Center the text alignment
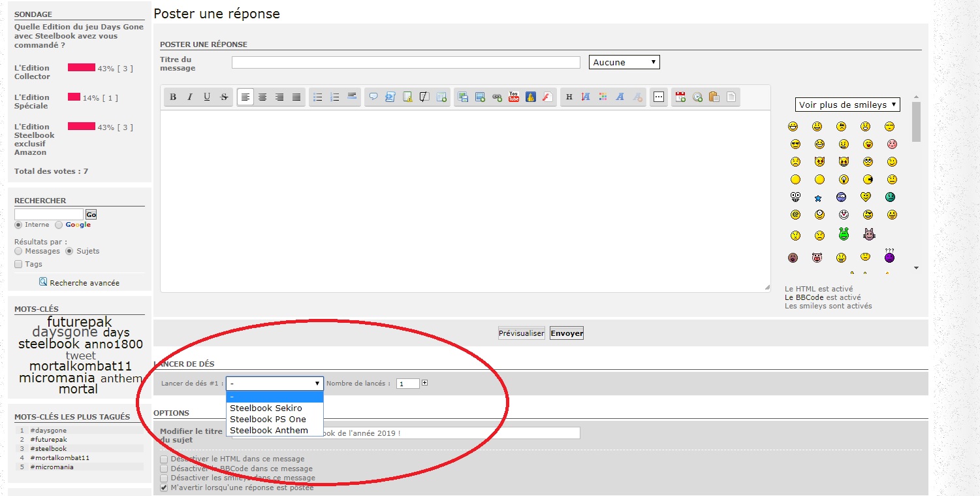This screenshot has width=980, height=496. pos(262,97)
